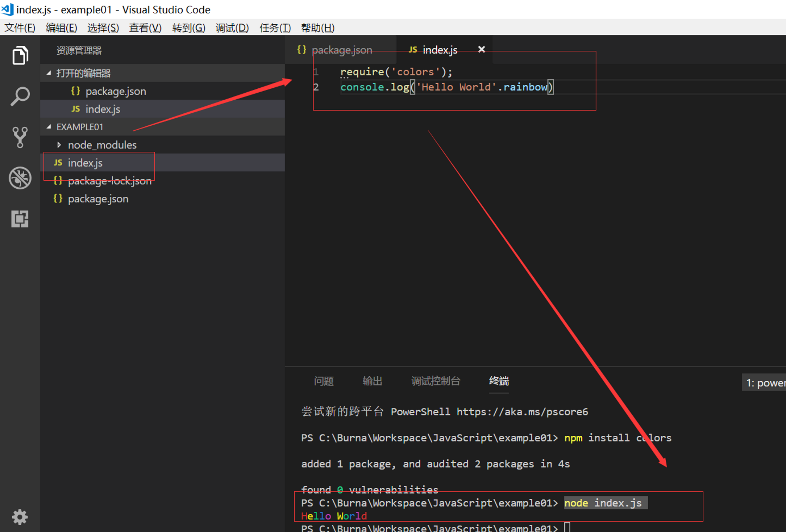
Task: Click braces icon beside package-lock.json
Action: click(x=58, y=180)
